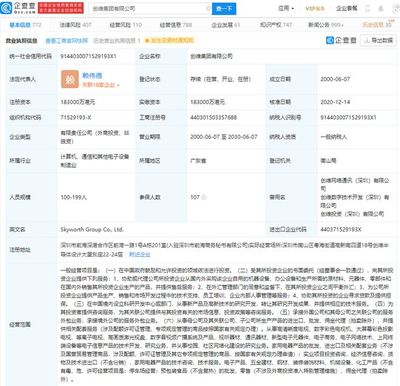Open the VIP服务 link
The width and height of the screenshot is (400, 386).
tap(315, 8)
